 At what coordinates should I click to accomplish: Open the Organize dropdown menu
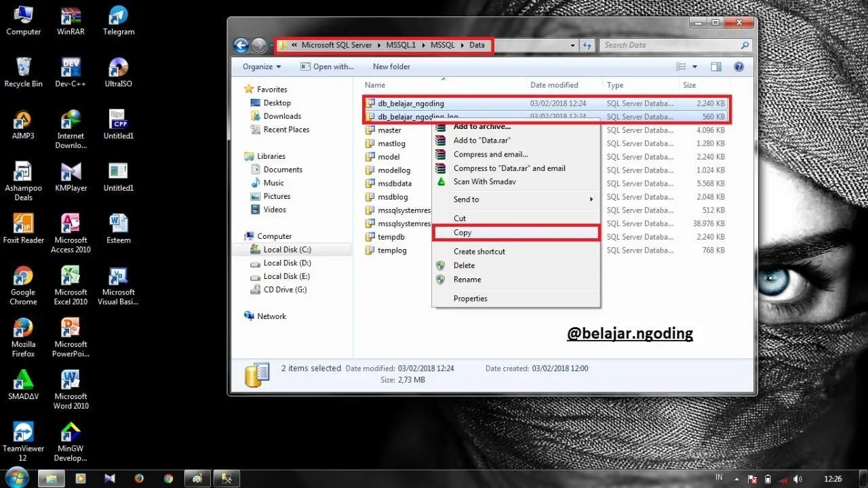click(x=262, y=67)
